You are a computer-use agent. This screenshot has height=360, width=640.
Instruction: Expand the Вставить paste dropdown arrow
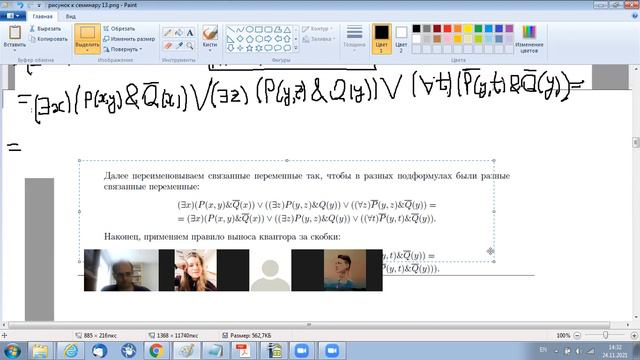pyautogui.click(x=15, y=49)
